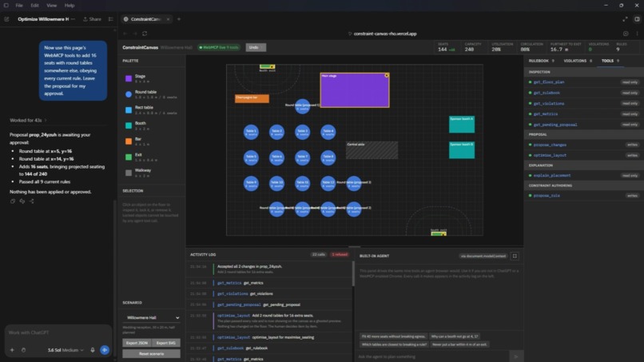
Task: Click the icon next to the chat plus button
Action: [23, 350]
